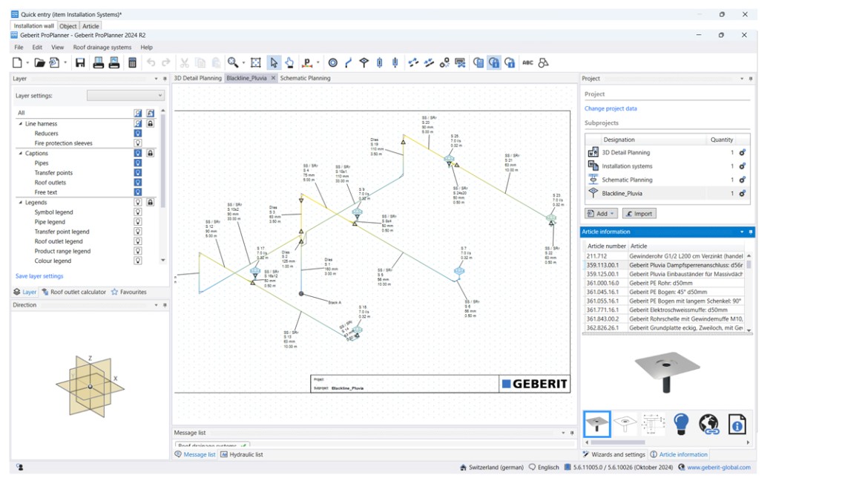The height and width of the screenshot is (490, 868).
Task: Toggle the lock on the Captions layer group
Action: pos(150,153)
